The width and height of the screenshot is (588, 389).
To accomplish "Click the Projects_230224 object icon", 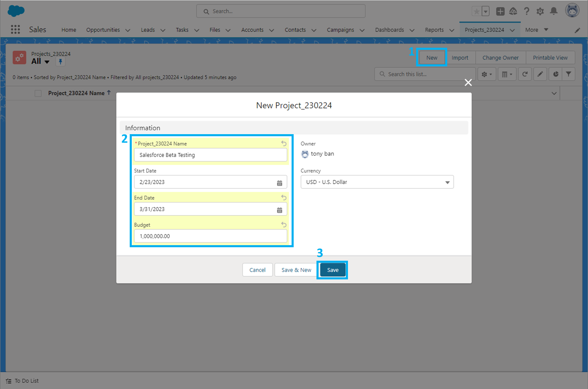I will point(19,57).
